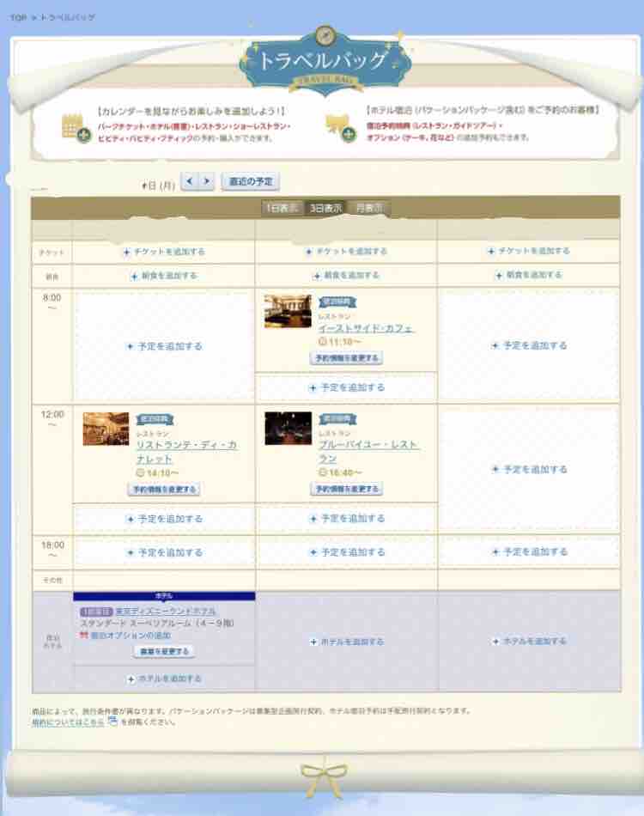Image resolution: width=644 pixels, height=816 pixels.
Task: Go to the TOP breadcrumb link
Action: tap(18, 17)
